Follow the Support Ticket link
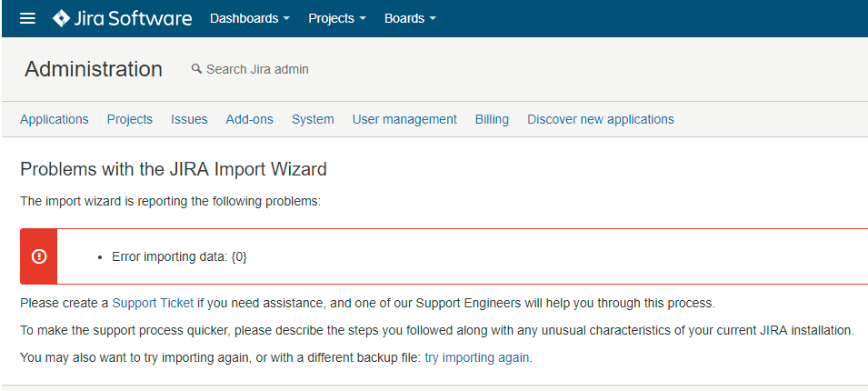This screenshot has height=391, width=868. click(153, 303)
